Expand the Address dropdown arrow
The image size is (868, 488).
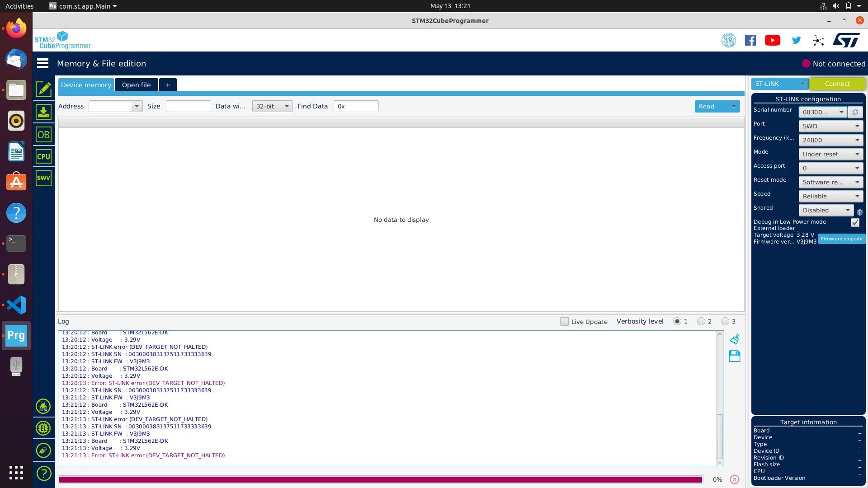137,106
